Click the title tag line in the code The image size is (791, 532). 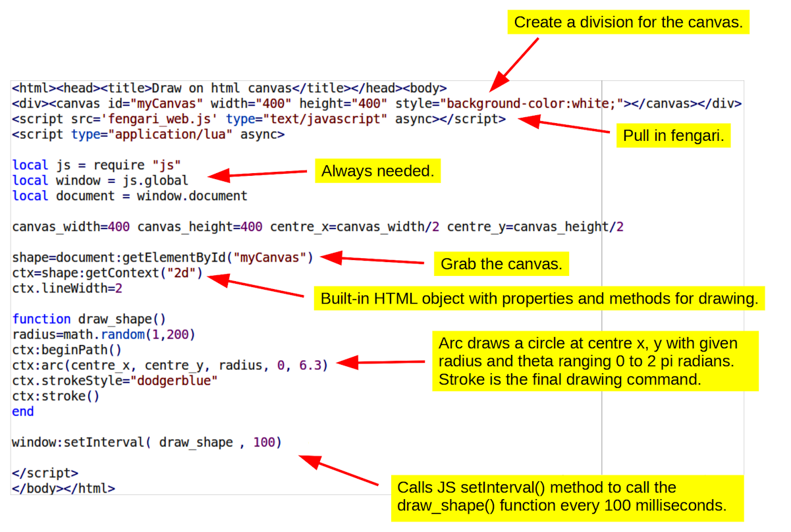coord(229,88)
